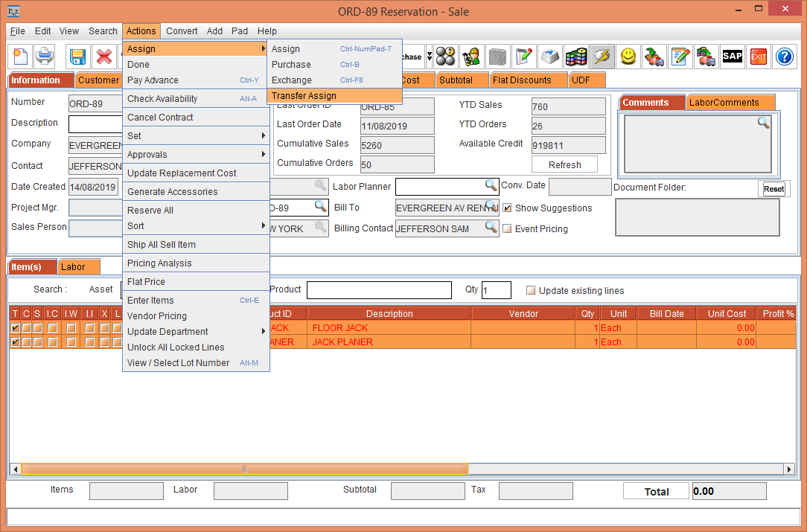Open a new document using the New icon
The image size is (807, 532).
pos(19,56)
